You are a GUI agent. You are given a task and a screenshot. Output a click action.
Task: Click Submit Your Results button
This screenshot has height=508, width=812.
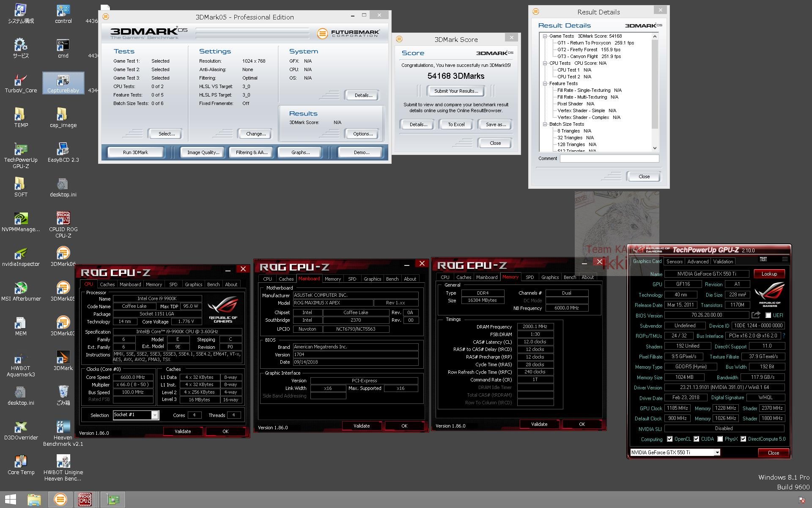pos(456,91)
